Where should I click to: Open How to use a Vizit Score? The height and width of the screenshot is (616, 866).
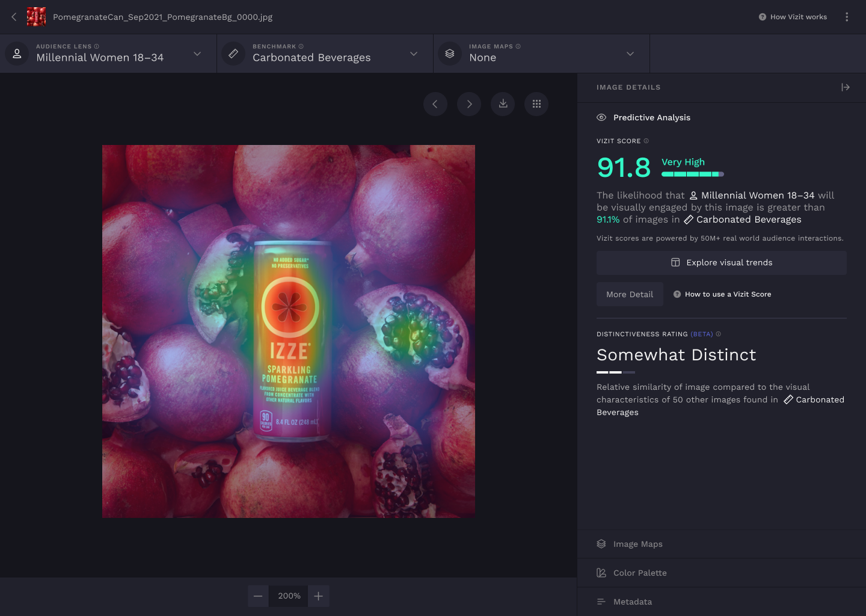(x=722, y=294)
